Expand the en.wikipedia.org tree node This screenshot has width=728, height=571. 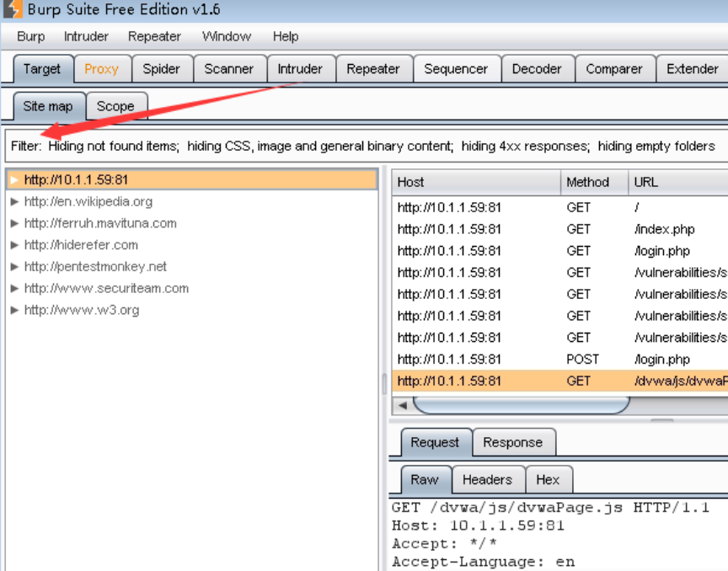click(x=14, y=201)
